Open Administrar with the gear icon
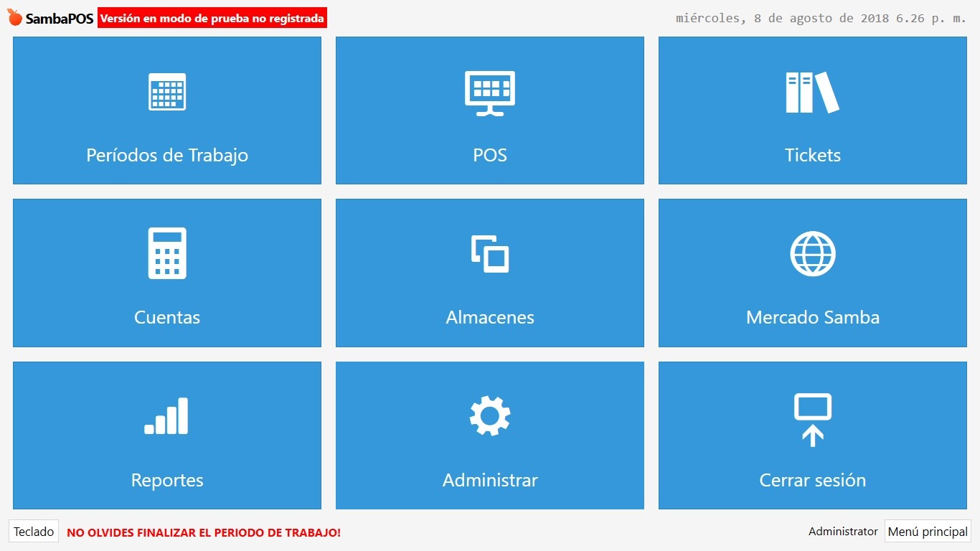The height and width of the screenshot is (551, 980). [490, 416]
